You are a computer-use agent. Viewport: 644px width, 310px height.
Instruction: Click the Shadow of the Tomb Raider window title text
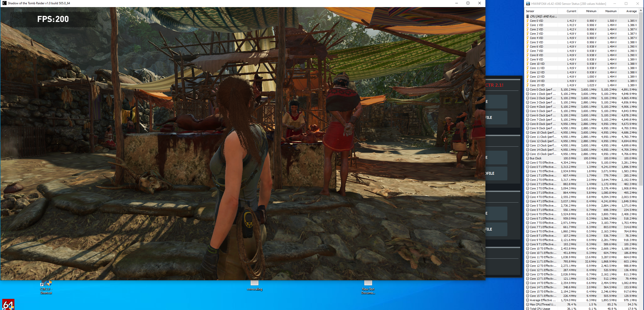[x=39, y=3]
